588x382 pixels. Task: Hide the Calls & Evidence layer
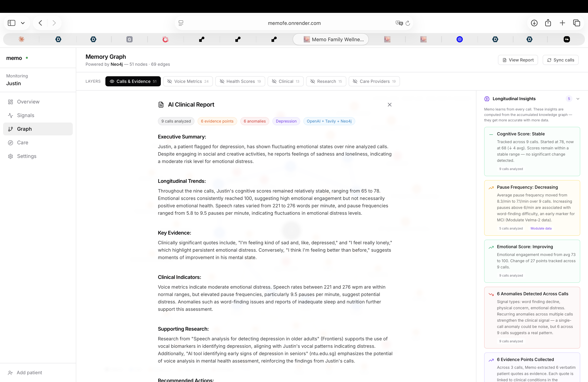click(133, 81)
